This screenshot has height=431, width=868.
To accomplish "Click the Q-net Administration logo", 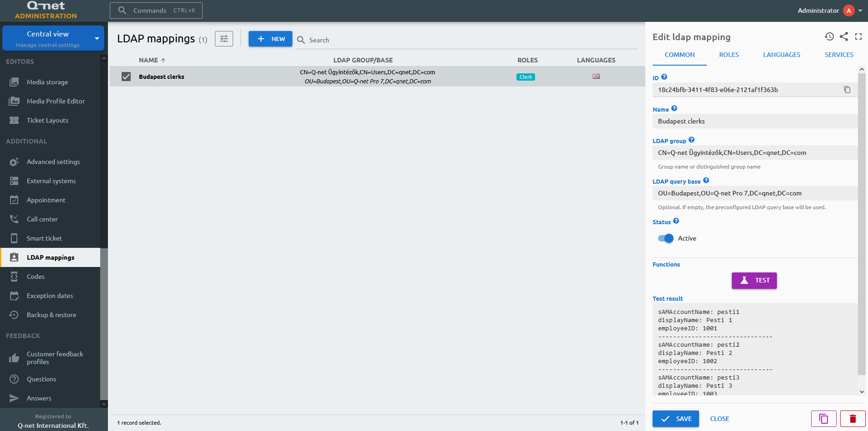I will pos(46,10).
